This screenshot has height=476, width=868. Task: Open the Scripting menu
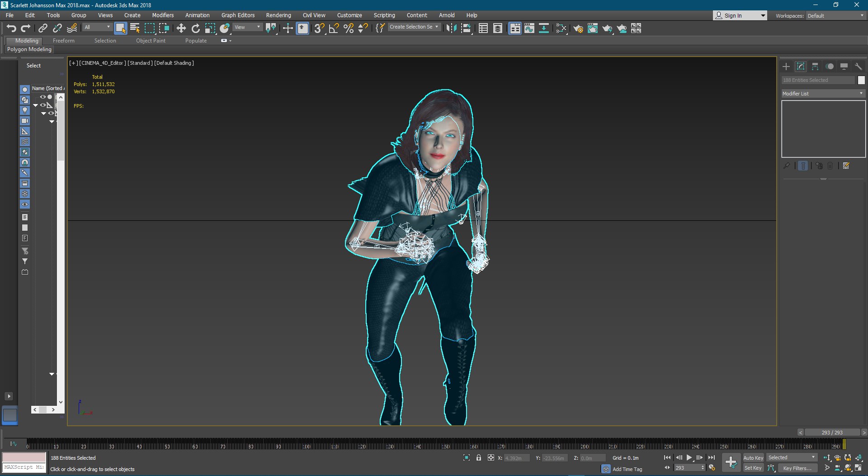(384, 15)
